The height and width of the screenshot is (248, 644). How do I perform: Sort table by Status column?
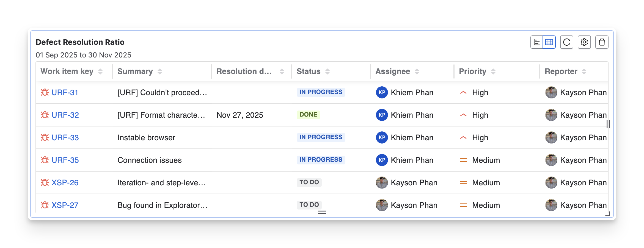(x=327, y=71)
